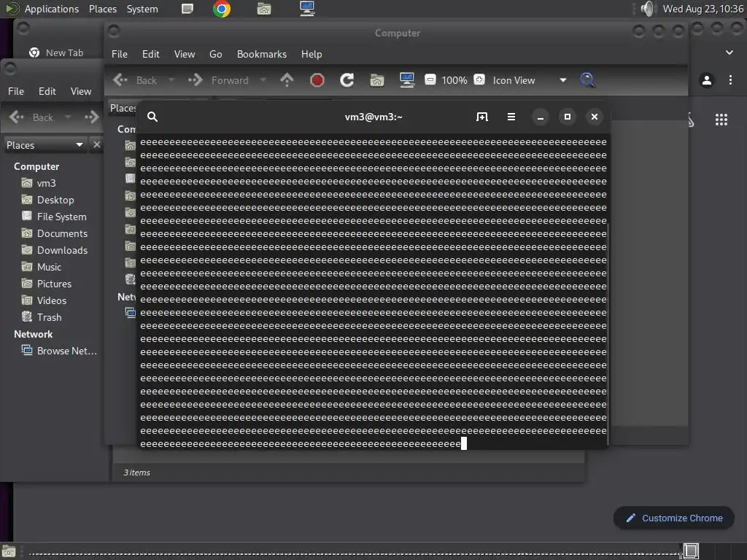Open the Back history dropdown arrow in the Computer window

[x=171, y=80]
